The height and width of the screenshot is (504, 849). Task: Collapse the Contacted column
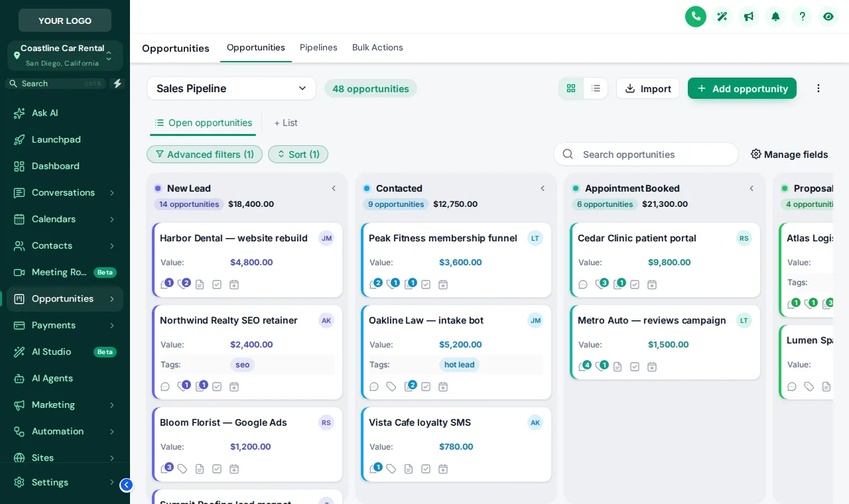543,188
